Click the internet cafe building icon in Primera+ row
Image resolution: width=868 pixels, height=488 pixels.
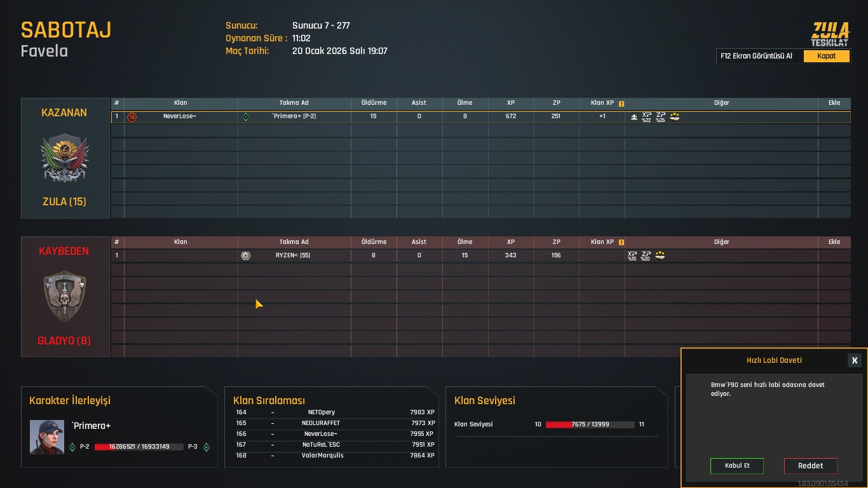click(x=634, y=117)
